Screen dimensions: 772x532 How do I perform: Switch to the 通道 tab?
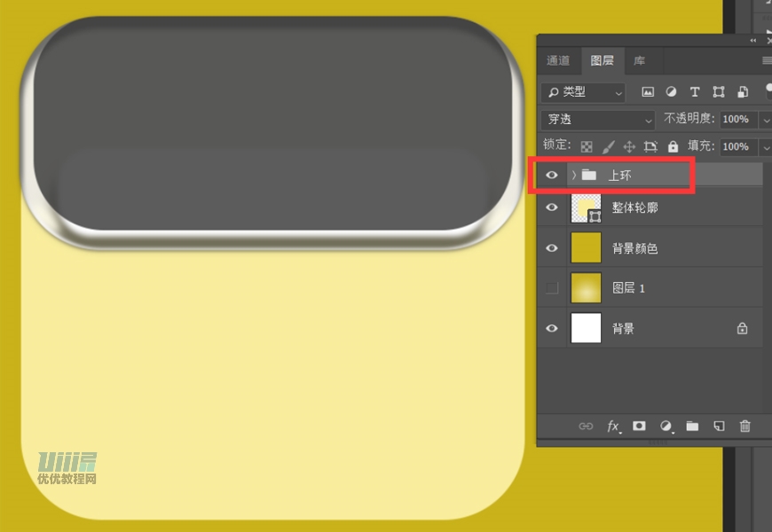click(558, 60)
